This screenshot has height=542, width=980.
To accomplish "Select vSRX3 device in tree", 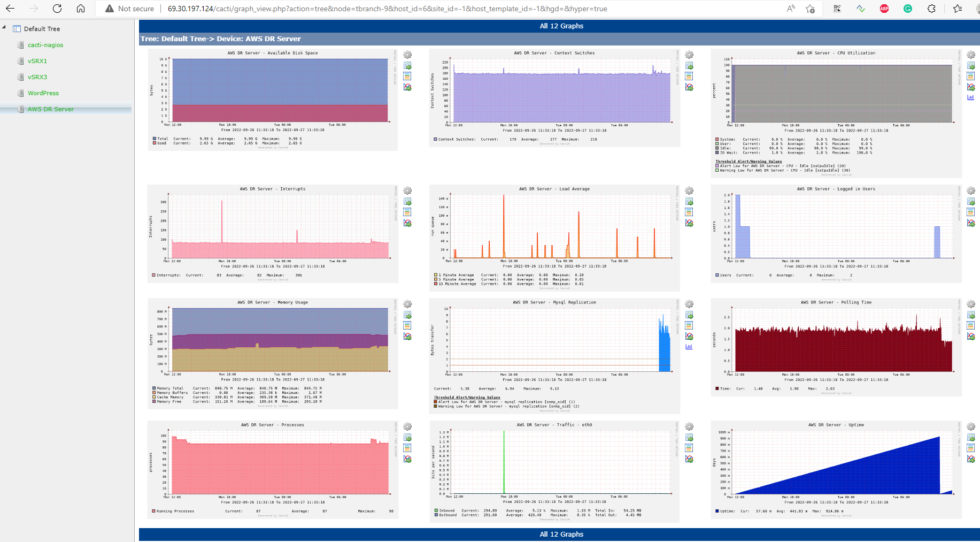I will click(37, 77).
